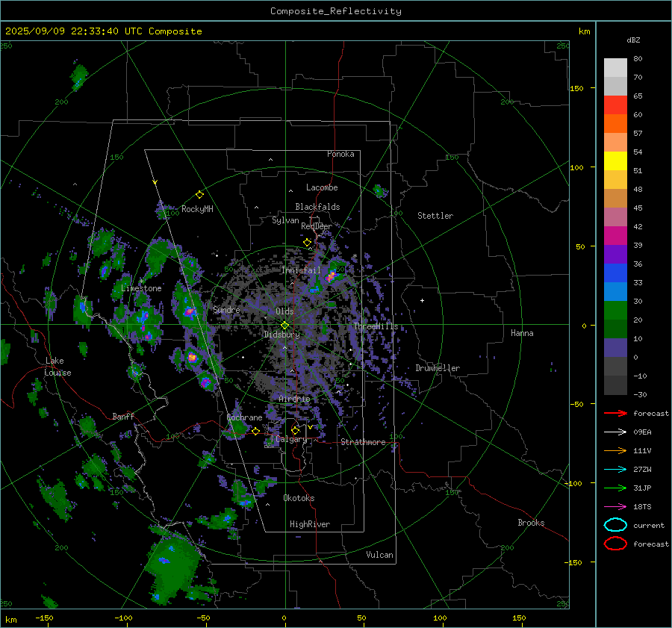Click the 18TS legend label

tap(642, 507)
